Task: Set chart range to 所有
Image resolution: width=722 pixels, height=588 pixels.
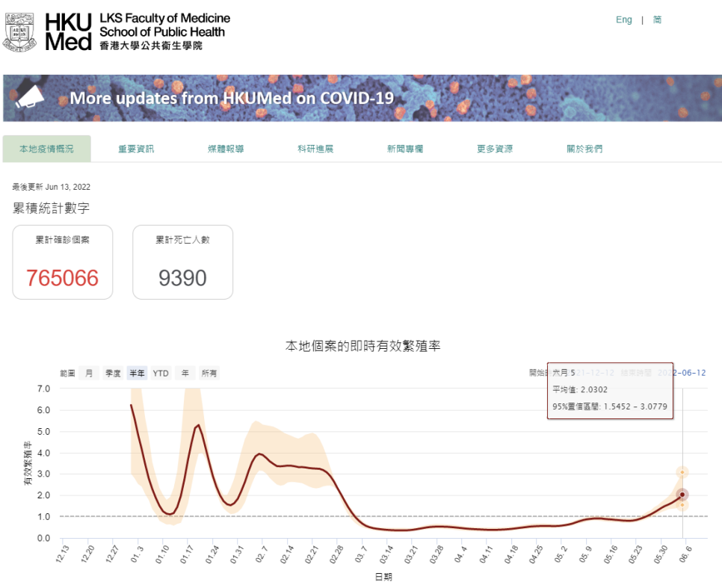Action: 209,373
